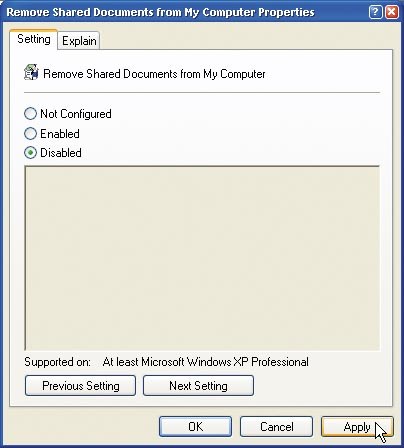Select the Not Configured radio button

point(30,114)
